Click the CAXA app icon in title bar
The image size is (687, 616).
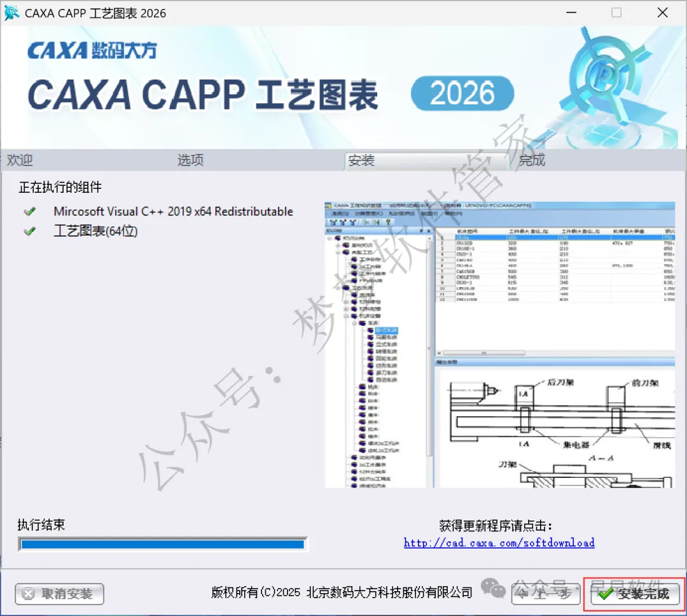click(x=11, y=13)
